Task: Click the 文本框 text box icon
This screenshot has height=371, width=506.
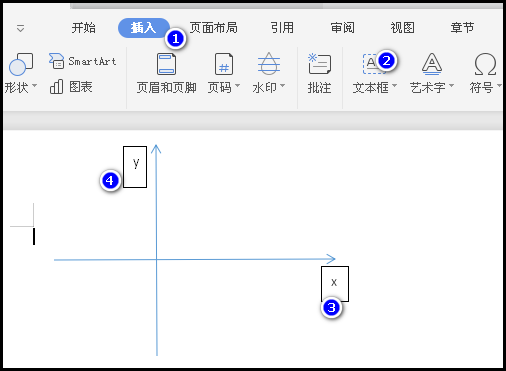Action: pos(373,64)
